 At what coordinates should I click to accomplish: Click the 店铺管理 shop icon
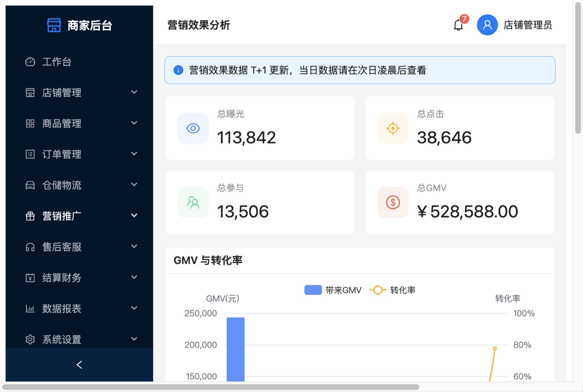pyautogui.click(x=30, y=92)
